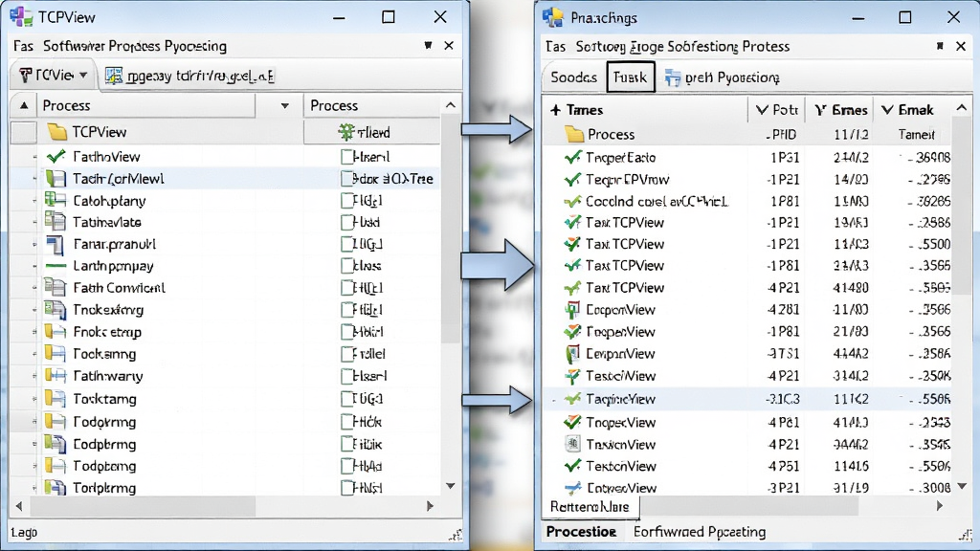Click the checkmark icon beside TeqperEaoto
The image size is (980, 551).
[x=572, y=158]
